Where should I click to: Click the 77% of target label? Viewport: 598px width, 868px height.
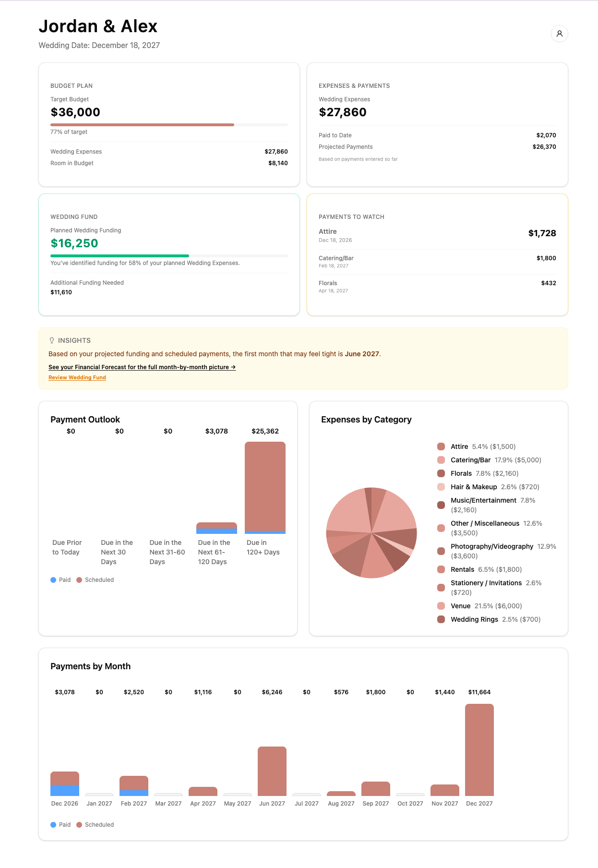(69, 132)
